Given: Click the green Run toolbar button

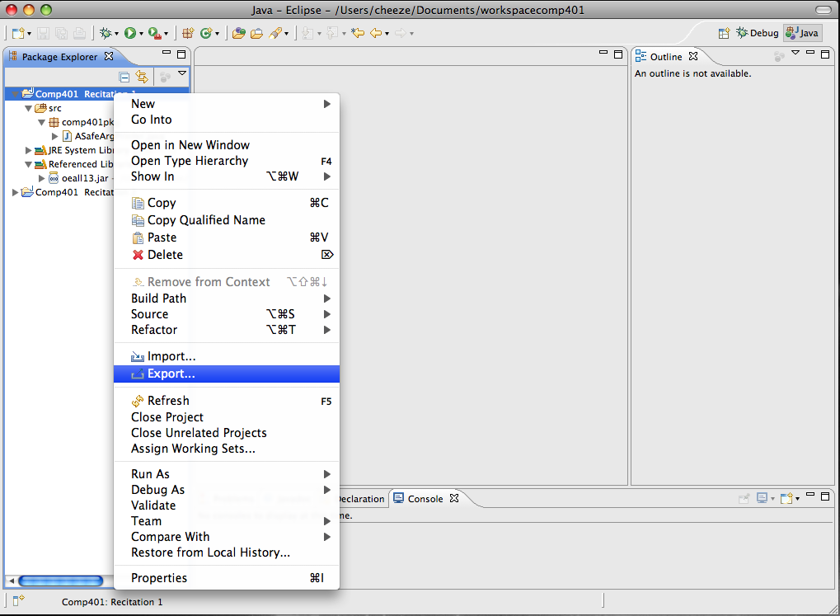Looking at the screenshot, I should click(129, 33).
